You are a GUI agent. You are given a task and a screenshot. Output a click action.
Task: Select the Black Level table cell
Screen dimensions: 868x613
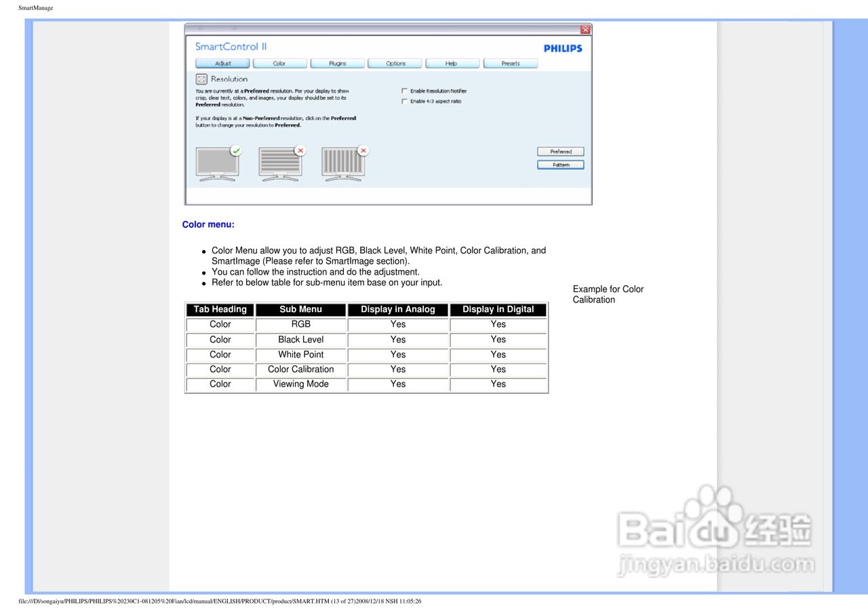301,340
